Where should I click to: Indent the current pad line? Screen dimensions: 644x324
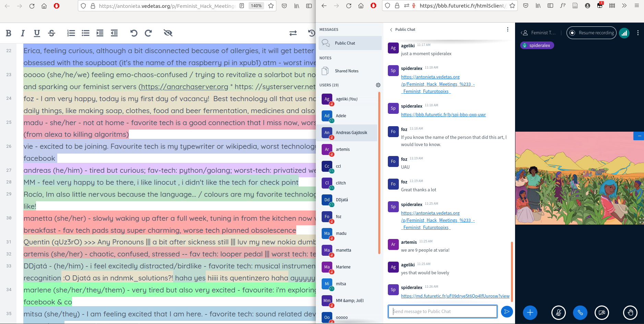coord(100,33)
